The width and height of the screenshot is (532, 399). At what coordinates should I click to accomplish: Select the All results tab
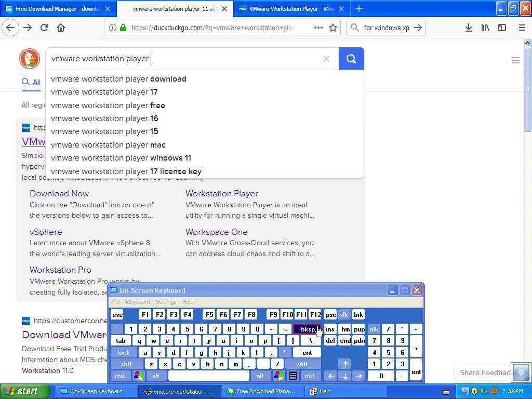[x=31, y=82]
